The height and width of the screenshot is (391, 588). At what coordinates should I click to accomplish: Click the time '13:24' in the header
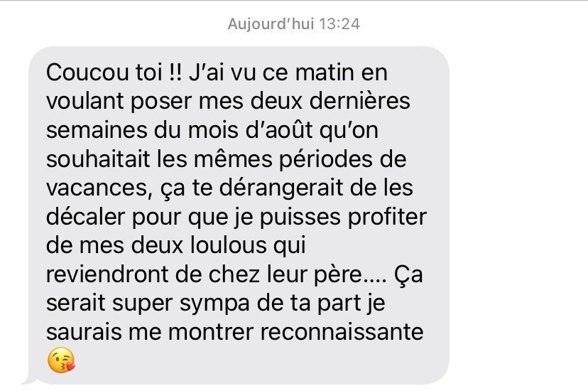[x=339, y=24]
